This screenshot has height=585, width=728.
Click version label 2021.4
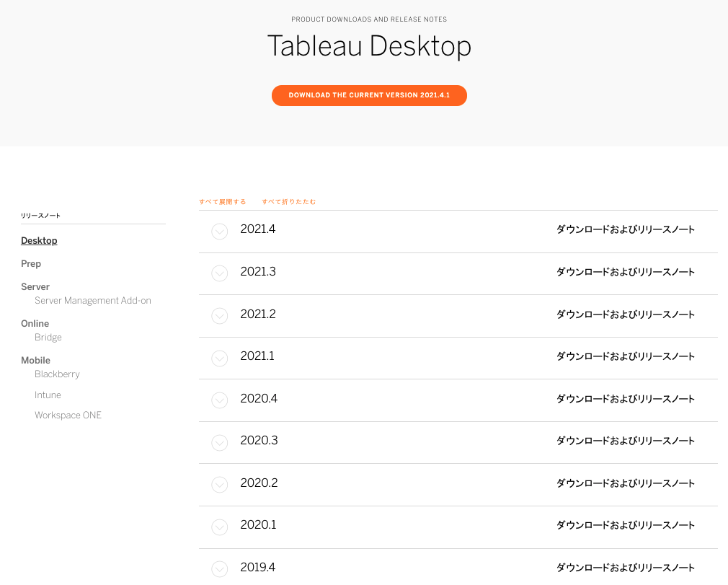pos(257,229)
